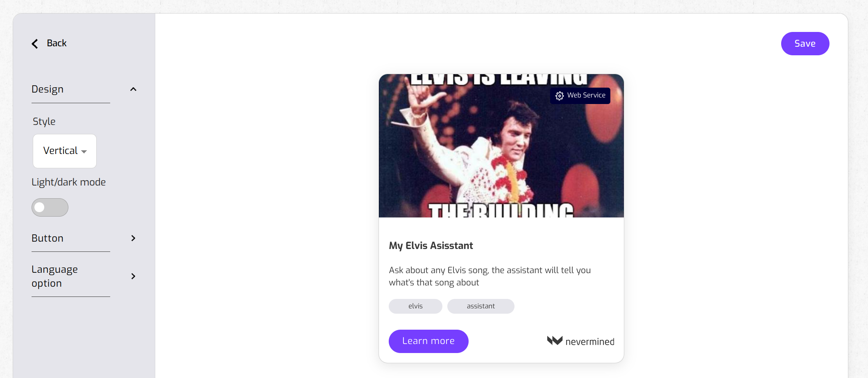Click the Button section right arrow
Screen dimensions: 868x378
click(133, 238)
